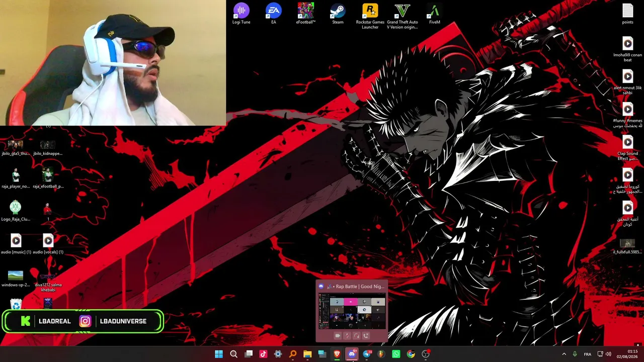
Task: Open File Explorer from the taskbar
Action: tap(307, 354)
